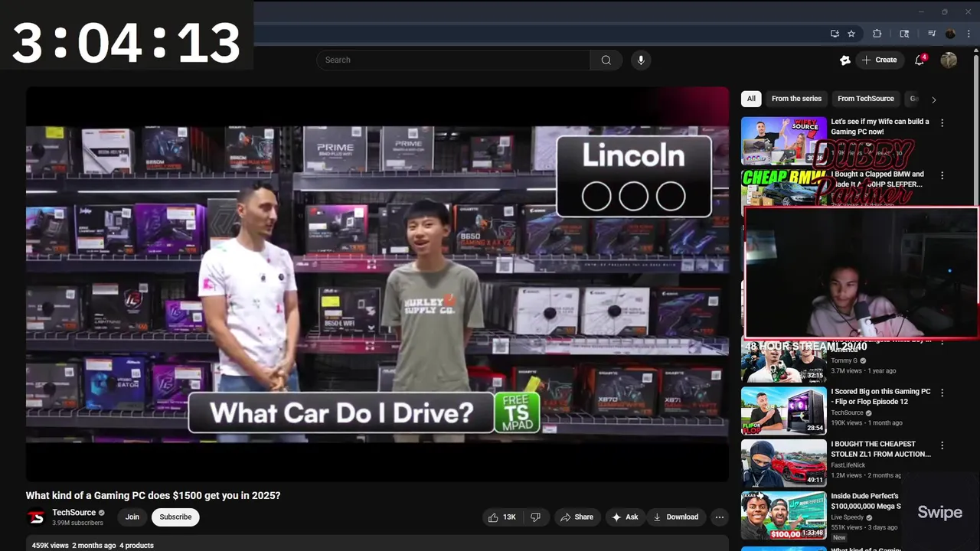Start voice search with the microphone icon
Image resolution: width=980 pixels, height=551 pixels.
click(641, 60)
